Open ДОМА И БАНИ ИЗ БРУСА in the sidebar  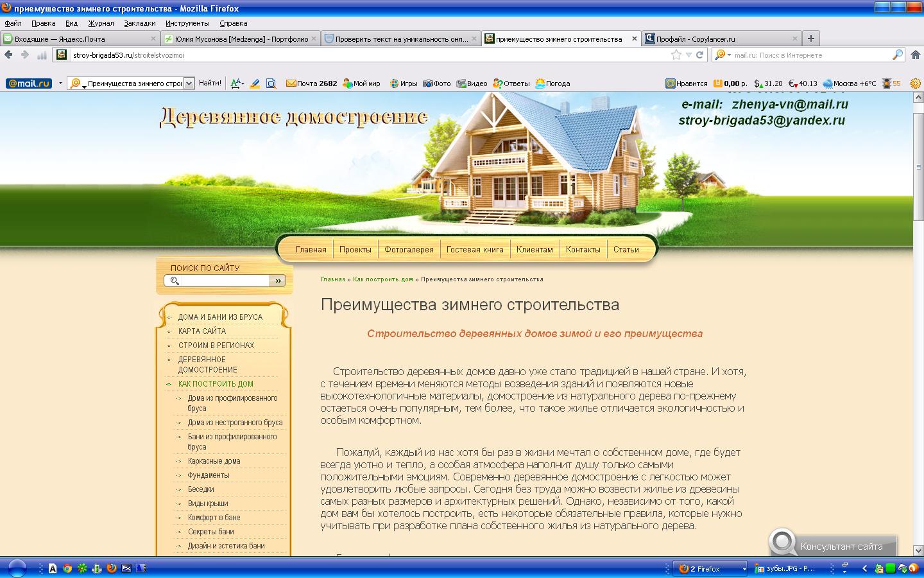(x=221, y=317)
